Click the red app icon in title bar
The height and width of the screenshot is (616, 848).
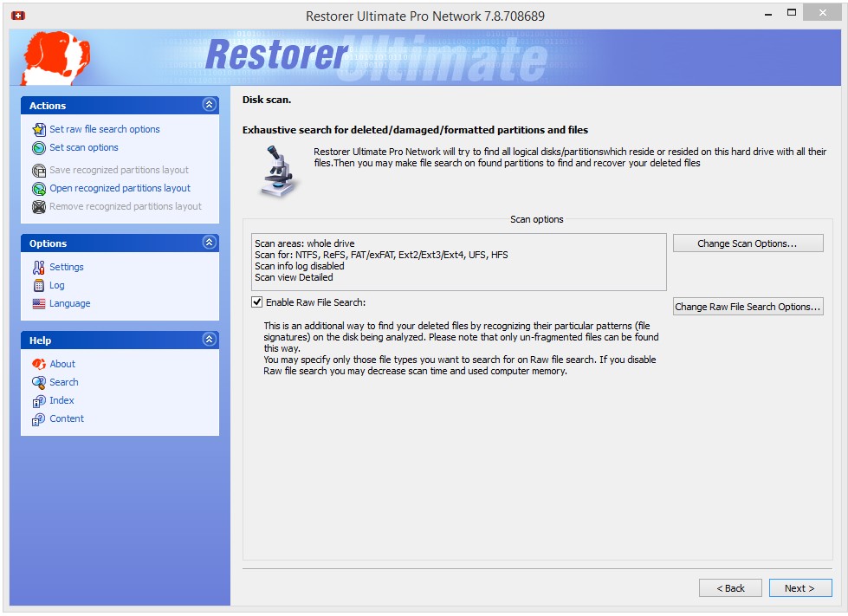click(18, 16)
